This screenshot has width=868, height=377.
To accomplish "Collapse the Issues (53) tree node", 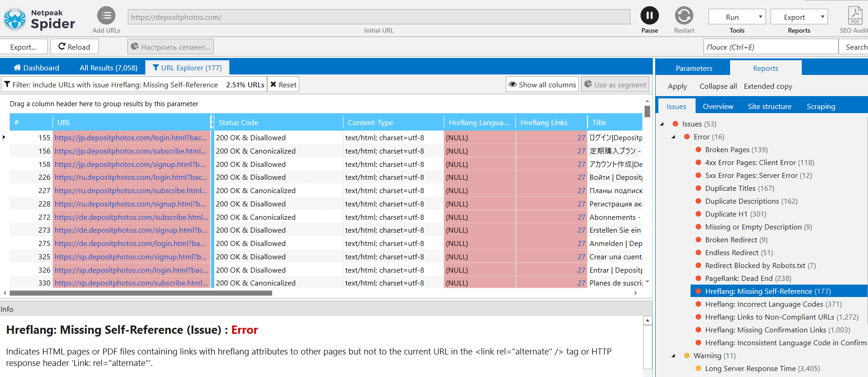I will (662, 124).
